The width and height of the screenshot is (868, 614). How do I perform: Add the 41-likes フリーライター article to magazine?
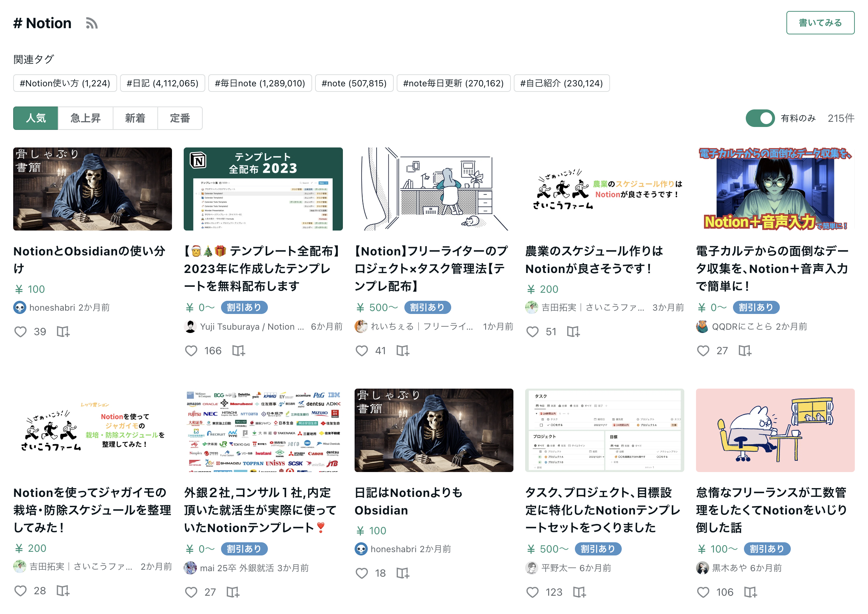[403, 351]
